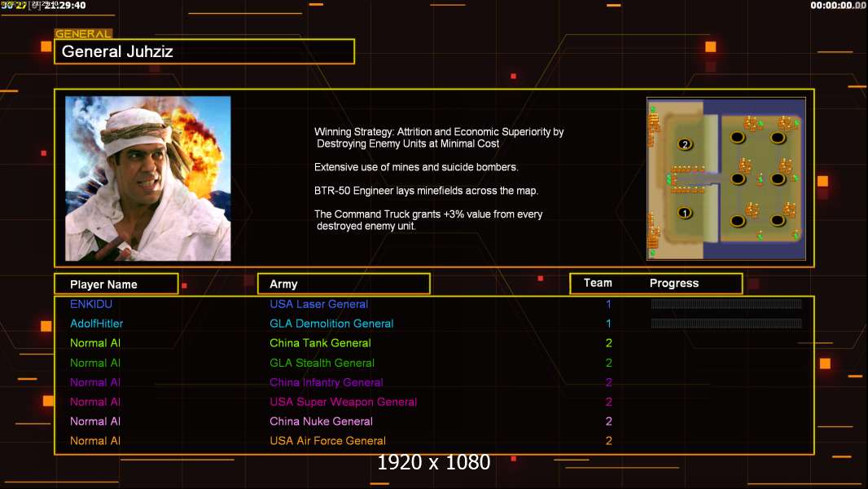The height and width of the screenshot is (489, 868).
Task: Select GLA Demolition General army text
Action: 331,324
